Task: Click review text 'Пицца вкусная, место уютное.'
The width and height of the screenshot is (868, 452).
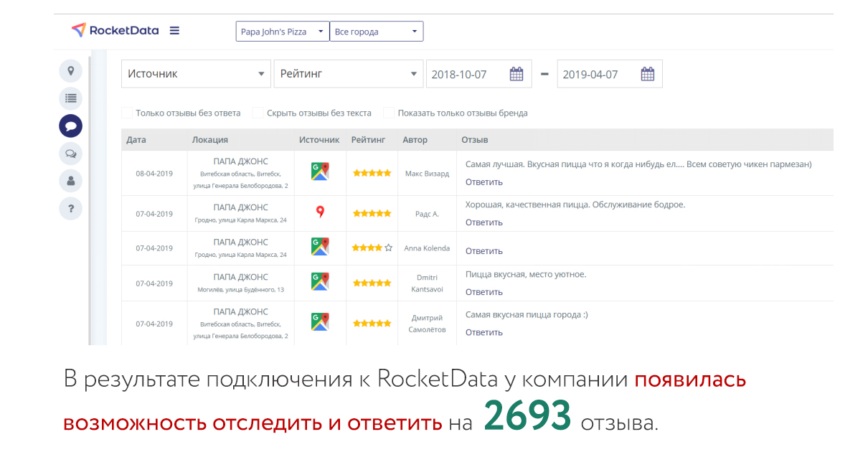Action: [526, 274]
